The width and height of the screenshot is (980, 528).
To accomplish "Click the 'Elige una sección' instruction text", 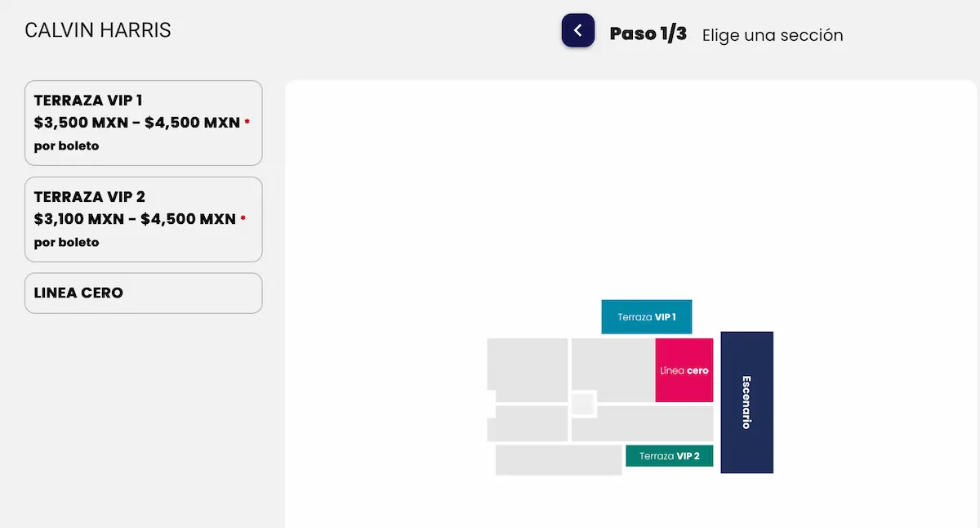I will (x=772, y=35).
